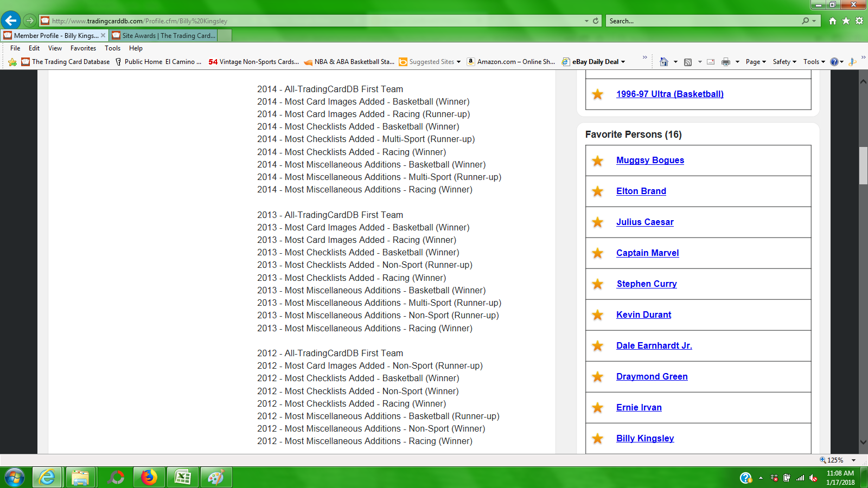
Task: Open the File menu
Action: 15,48
